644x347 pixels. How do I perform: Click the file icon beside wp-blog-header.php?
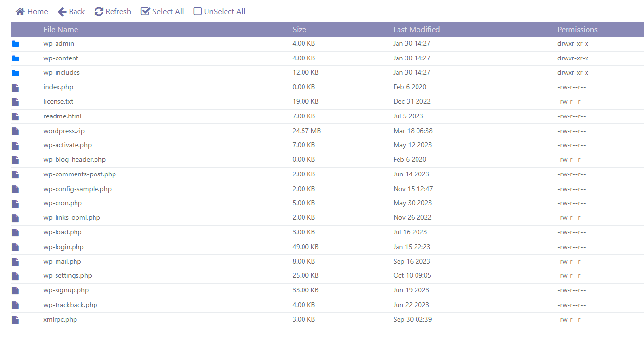[x=15, y=160]
